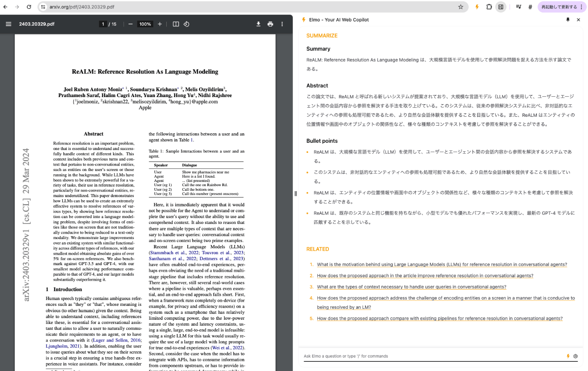588x371 pixels.
Task: Open related question on types of context necessary
Action: coord(412,287)
